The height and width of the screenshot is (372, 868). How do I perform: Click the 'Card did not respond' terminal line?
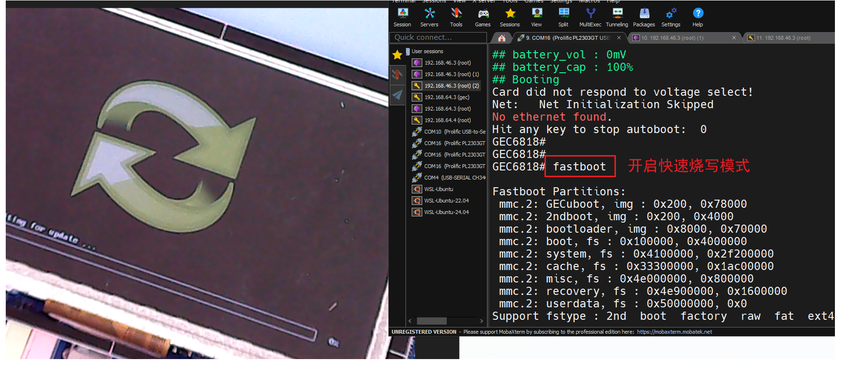point(623,92)
